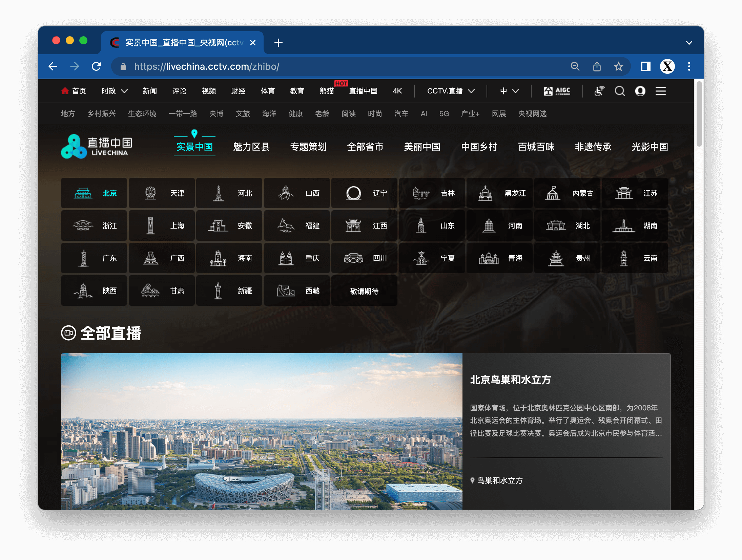
Task: Switch to the 魅力区县 tab
Action: tap(251, 147)
